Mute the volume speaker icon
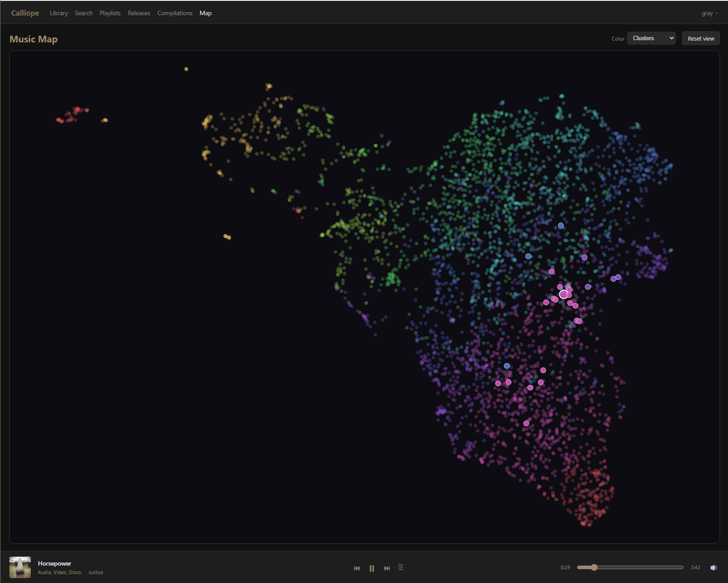The image size is (728, 583). 714,567
